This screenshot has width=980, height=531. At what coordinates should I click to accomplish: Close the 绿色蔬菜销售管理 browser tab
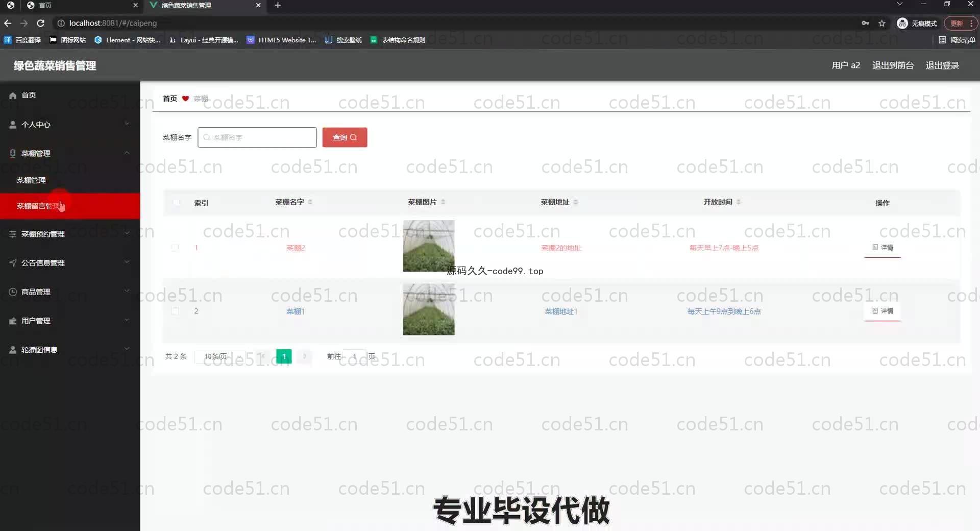coord(258,5)
